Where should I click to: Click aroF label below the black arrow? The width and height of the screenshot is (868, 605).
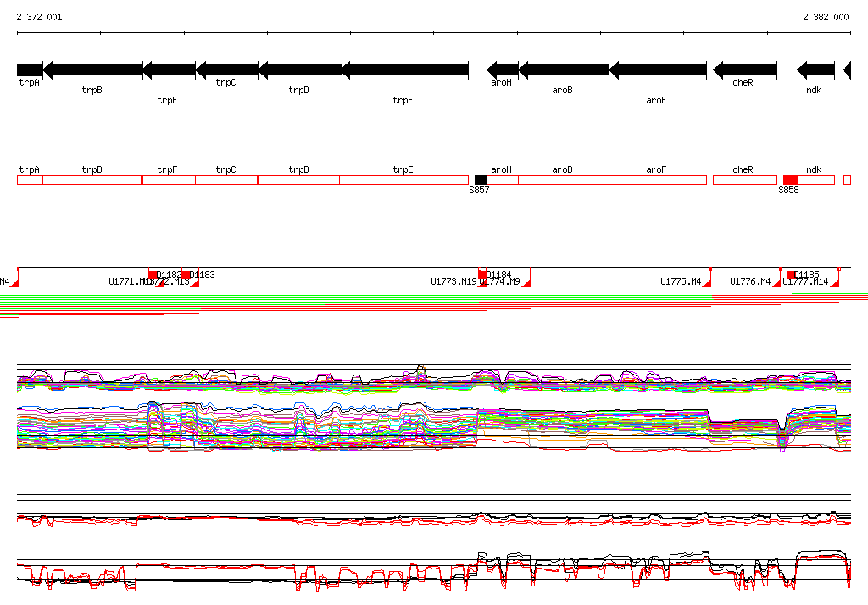tap(656, 100)
